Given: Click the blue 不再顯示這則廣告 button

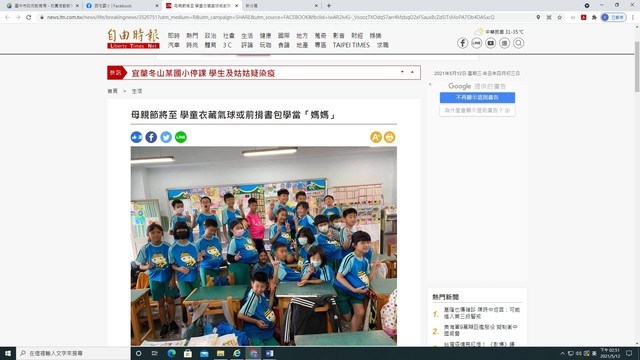Looking at the screenshot, I should (477, 98).
